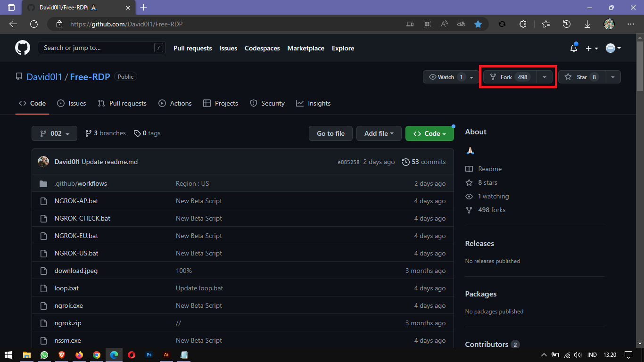
Task: Open the ngrok.zip file
Action: coord(68,323)
